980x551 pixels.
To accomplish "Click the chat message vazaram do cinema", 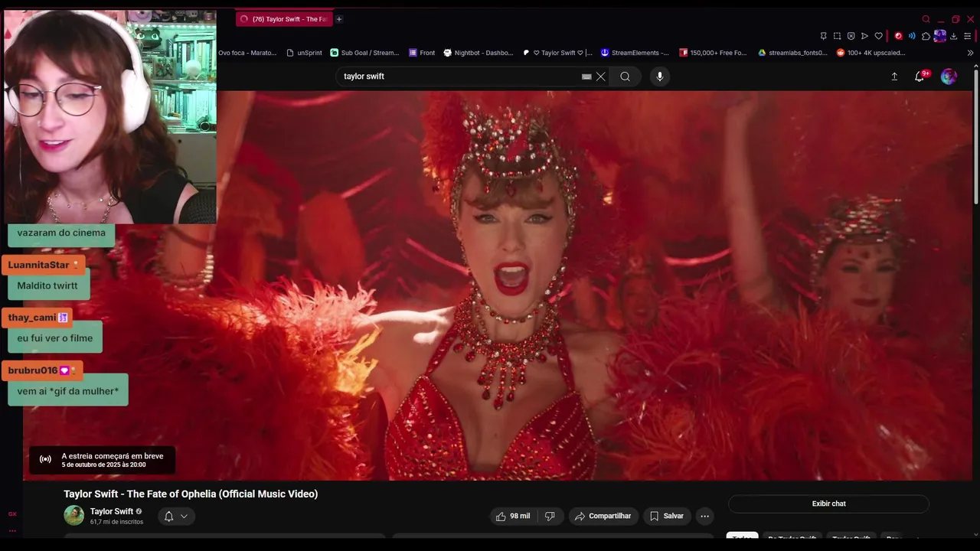I will [x=61, y=233].
